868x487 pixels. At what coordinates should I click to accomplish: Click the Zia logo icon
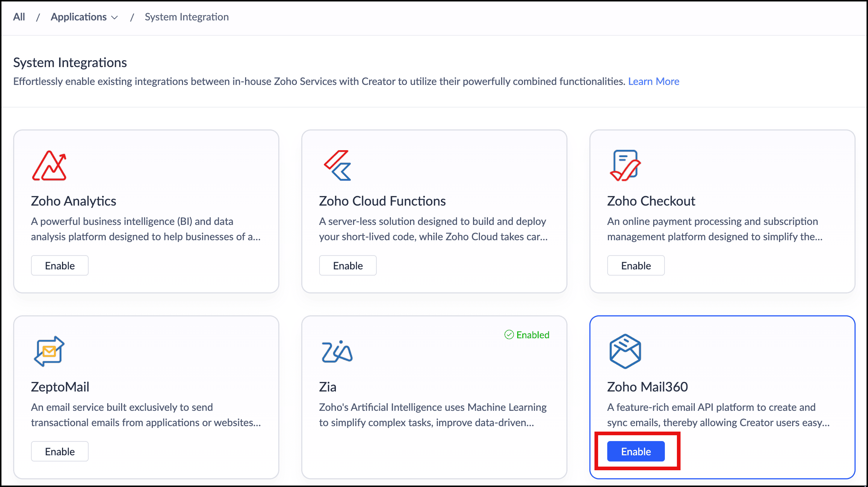pyautogui.click(x=337, y=352)
